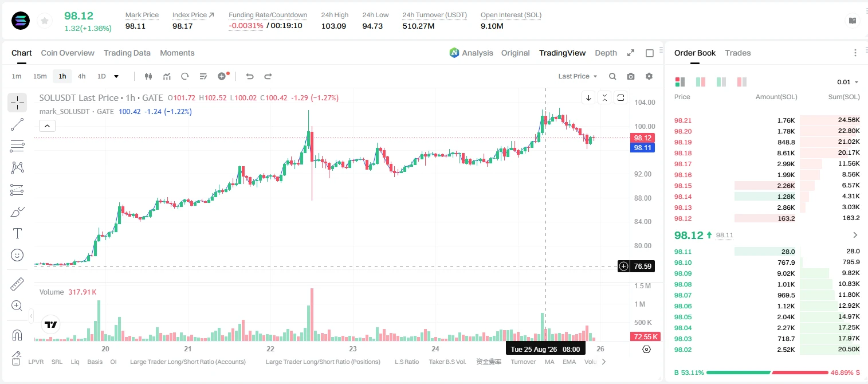
Task: Switch to the Trades tab
Action: (737, 53)
